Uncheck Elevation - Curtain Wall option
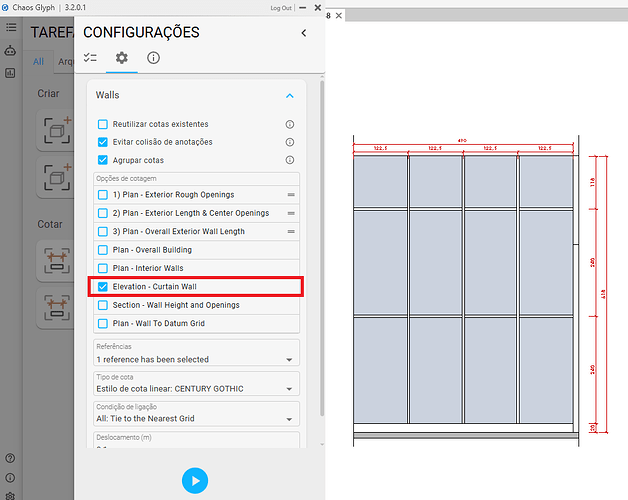This screenshot has height=500, width=628. [x=102, y=287]
